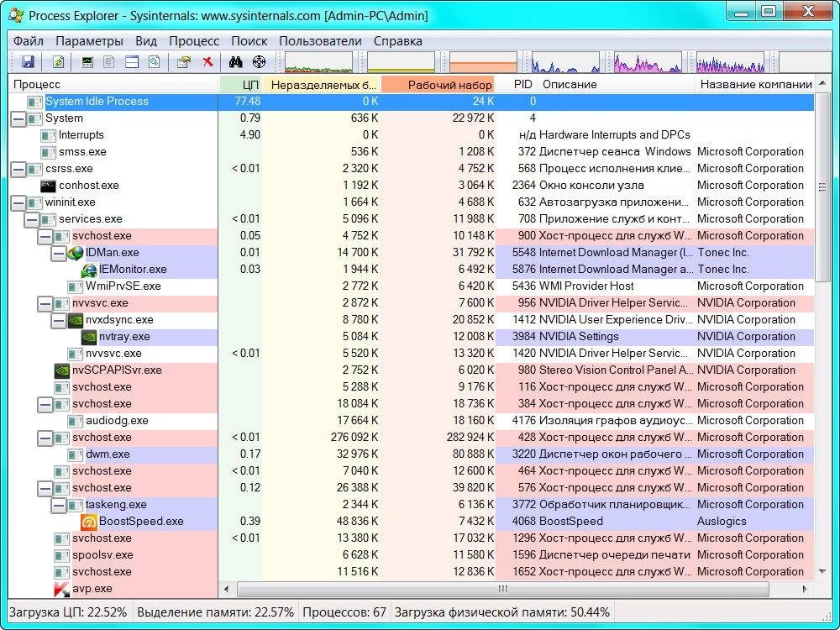
Task: Click the smss.exe process icon
Action: click(x=48, y=152)
